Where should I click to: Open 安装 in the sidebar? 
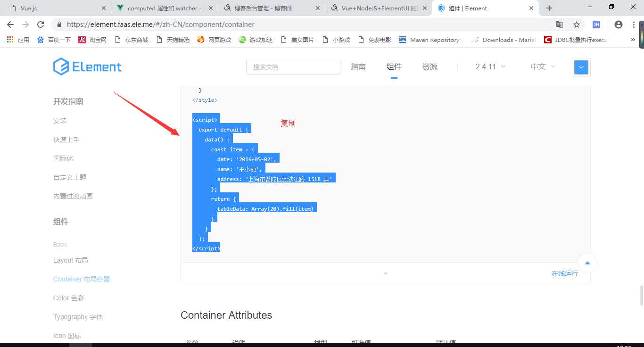click(x=60, y=121)
